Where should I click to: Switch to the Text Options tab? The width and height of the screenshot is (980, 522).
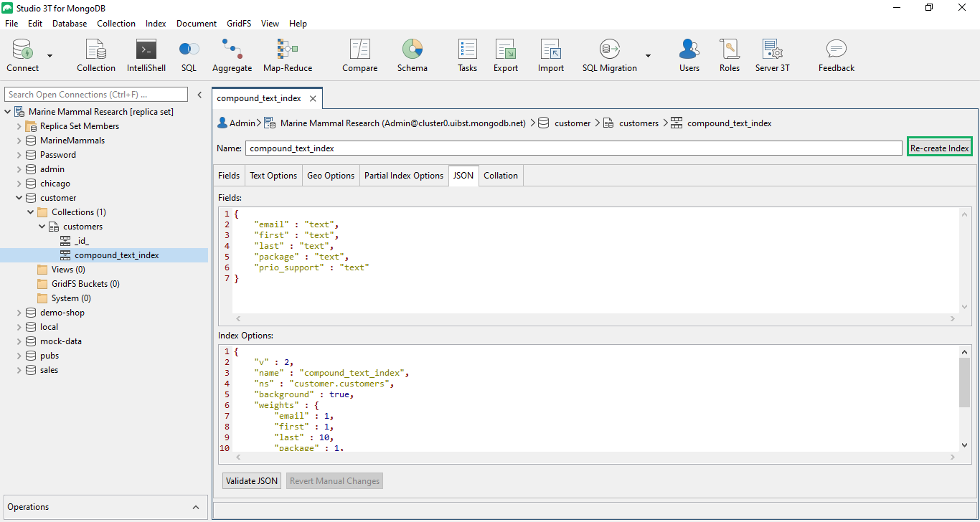273,176
